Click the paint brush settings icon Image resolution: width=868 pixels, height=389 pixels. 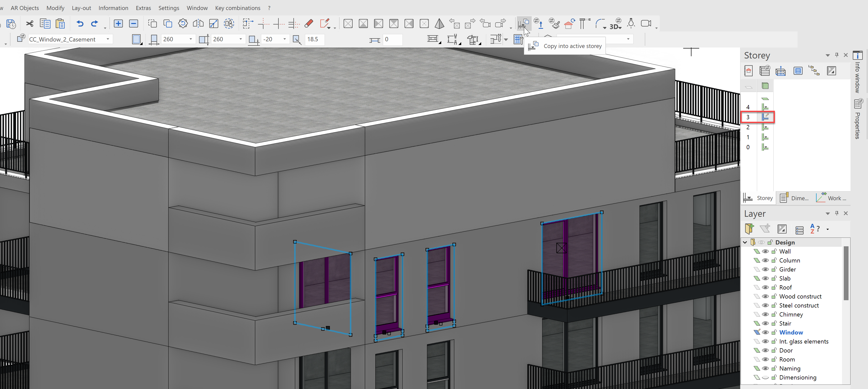pyautogui.click(x=555, y=23)
